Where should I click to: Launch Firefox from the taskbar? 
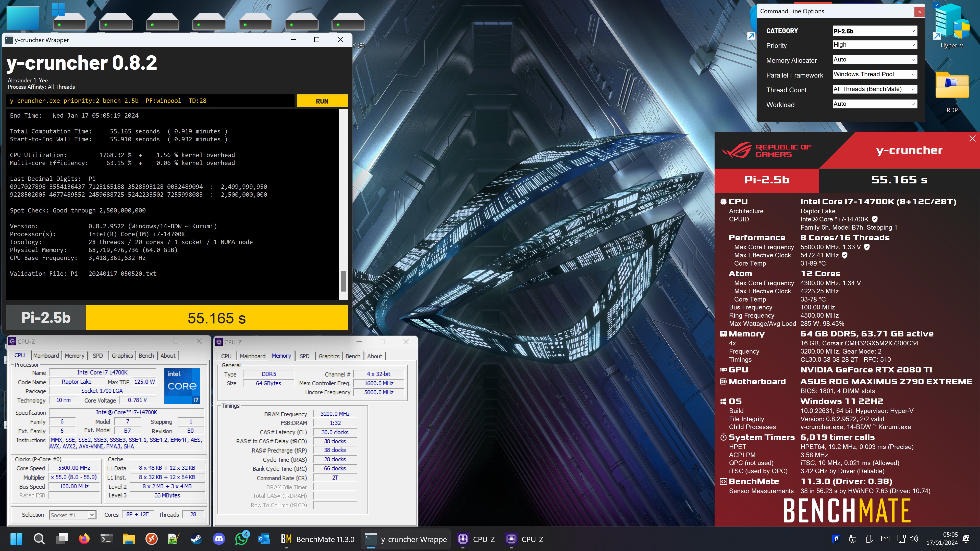point(84,539)
